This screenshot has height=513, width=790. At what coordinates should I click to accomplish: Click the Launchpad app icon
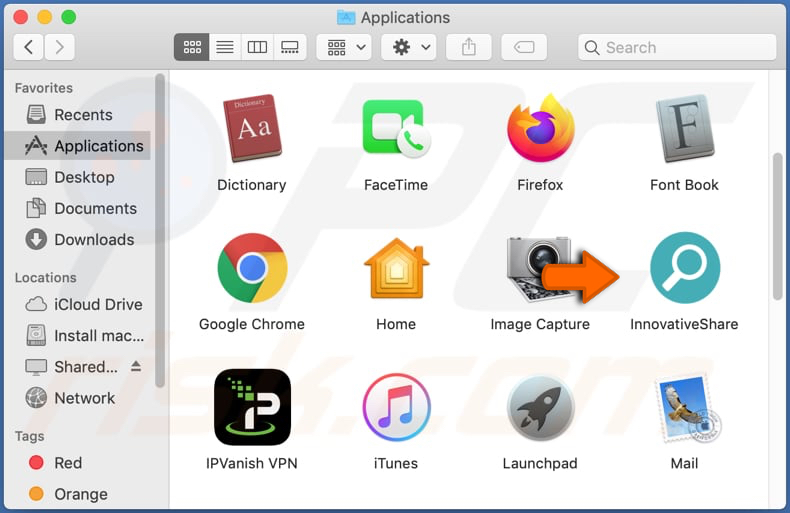pos(540,408)
